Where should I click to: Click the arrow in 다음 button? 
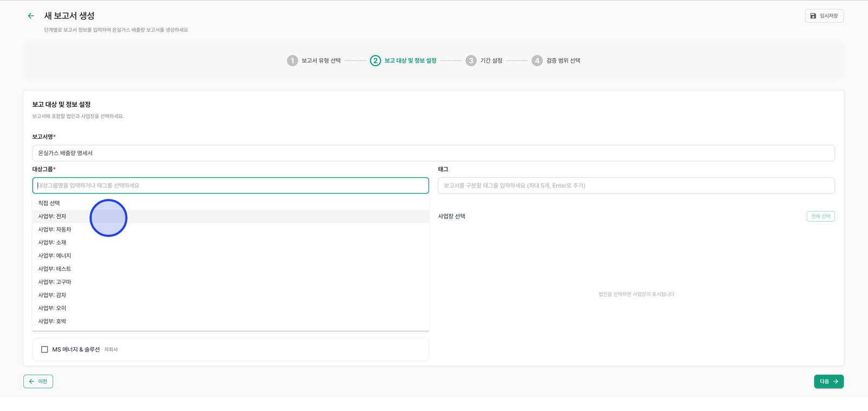[x=835, y=382]
